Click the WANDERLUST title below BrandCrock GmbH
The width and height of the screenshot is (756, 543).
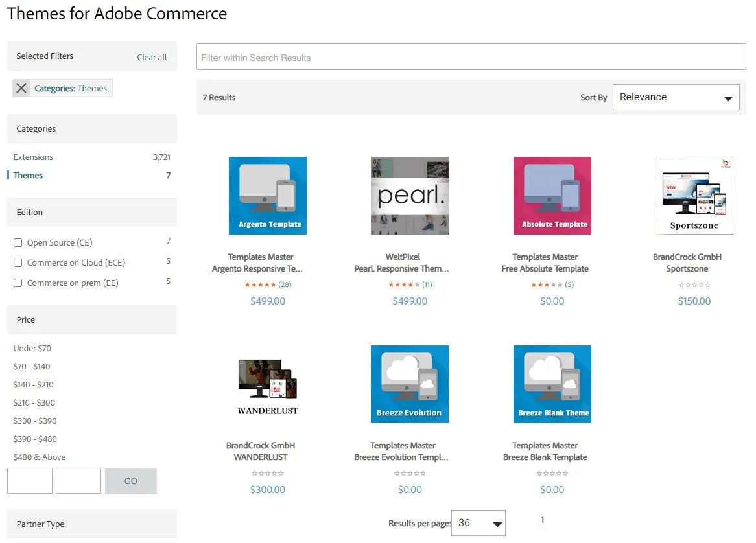click(x=261, y=457)
